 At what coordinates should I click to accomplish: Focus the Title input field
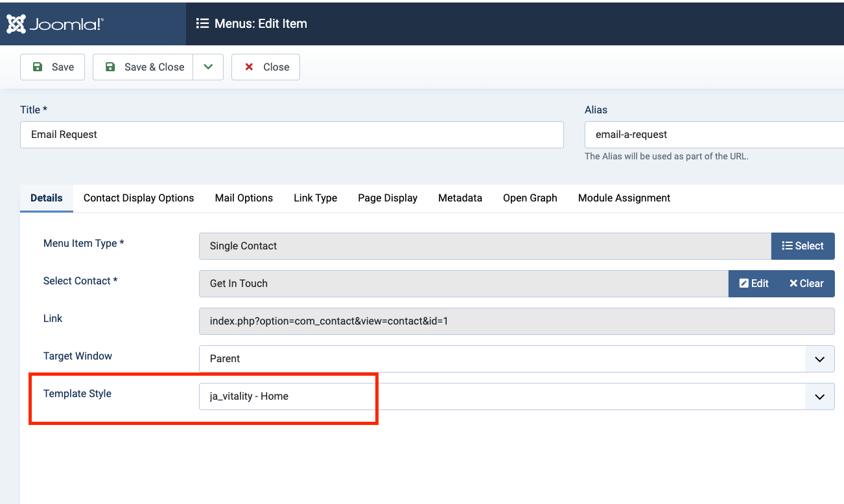[x=292, y=135]
